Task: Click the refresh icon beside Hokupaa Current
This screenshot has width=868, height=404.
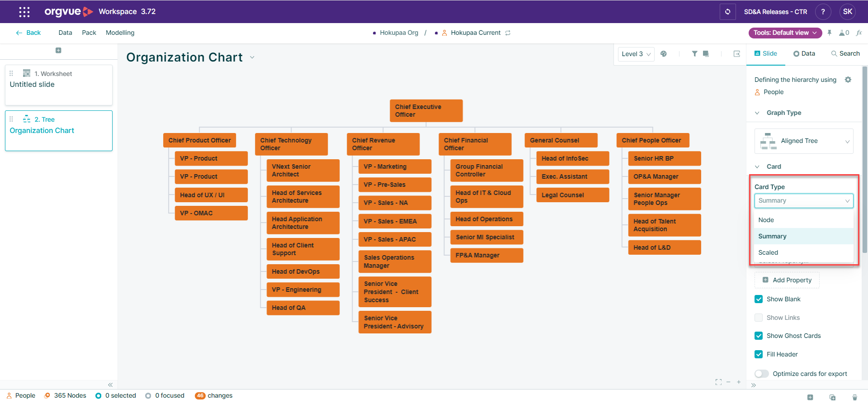Action: 508,33
